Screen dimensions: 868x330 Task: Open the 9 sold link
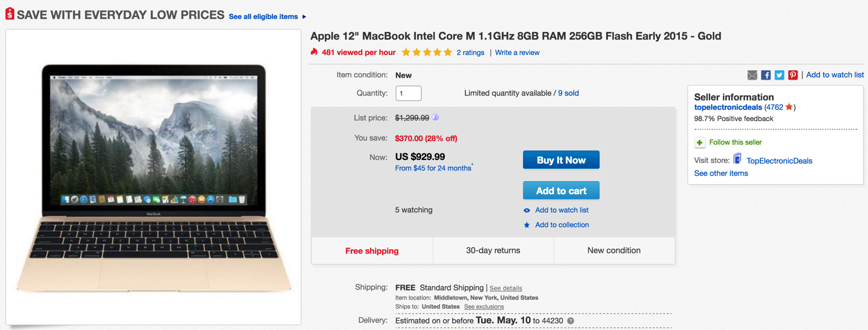[x=568, y=93]
